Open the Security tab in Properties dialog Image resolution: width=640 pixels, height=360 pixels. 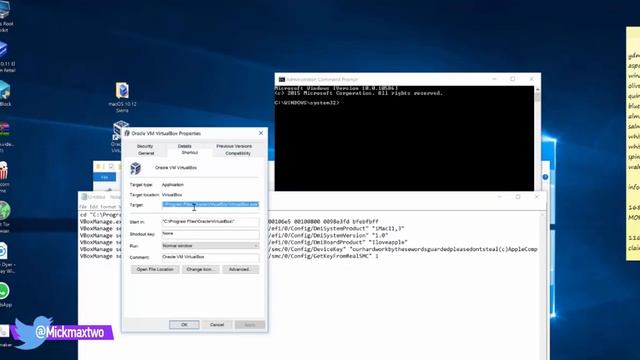[x=145, y=146]
